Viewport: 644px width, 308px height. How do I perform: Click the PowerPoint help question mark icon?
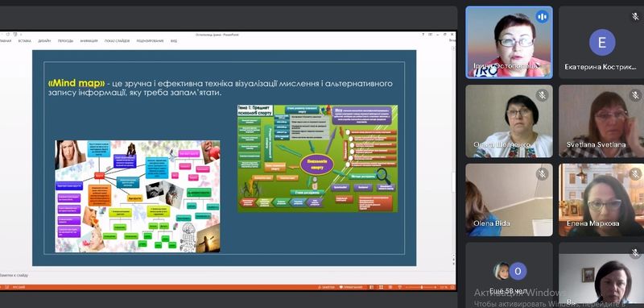pos(423,35)
